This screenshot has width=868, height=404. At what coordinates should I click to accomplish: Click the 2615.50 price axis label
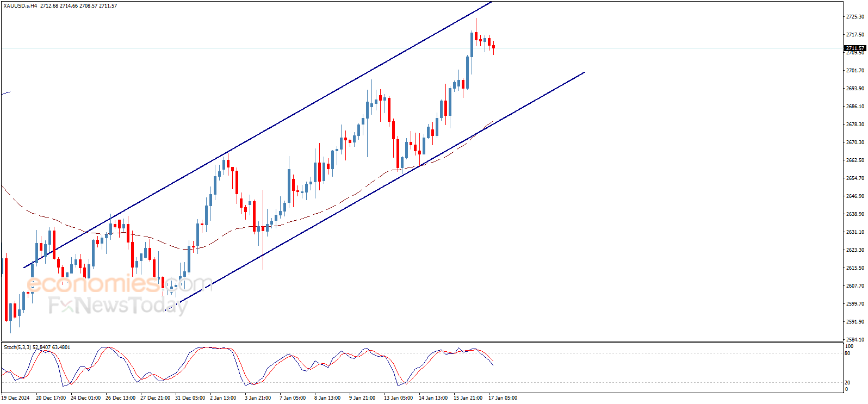[855, 268]
